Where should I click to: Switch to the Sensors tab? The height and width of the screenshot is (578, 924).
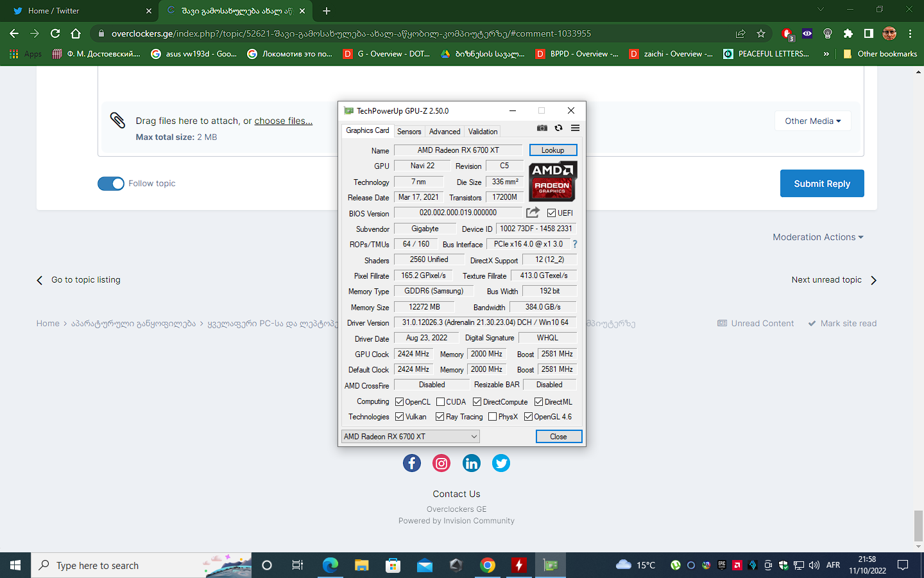pyautogui.click(x=409, y=132)
